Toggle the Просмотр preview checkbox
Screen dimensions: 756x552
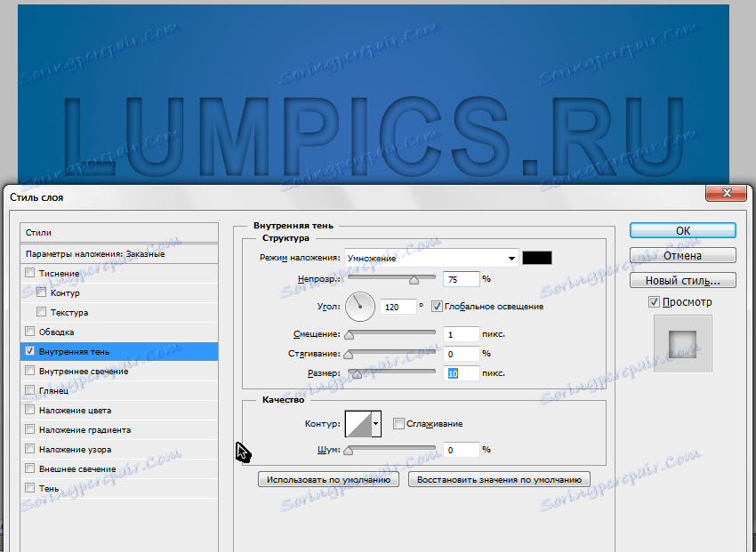pyautogui.click(x=654, y=302)
